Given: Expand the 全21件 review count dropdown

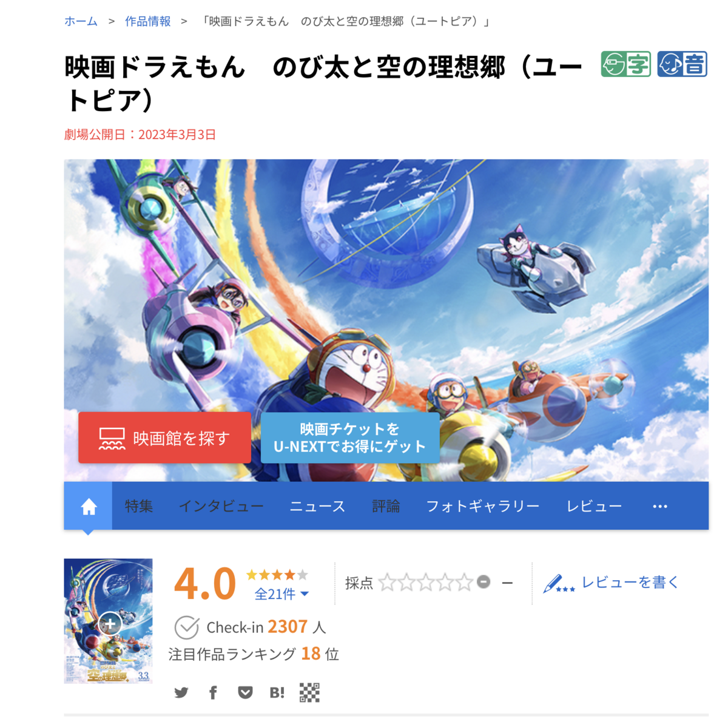Looking at the screenshot, I should [281, 594].
